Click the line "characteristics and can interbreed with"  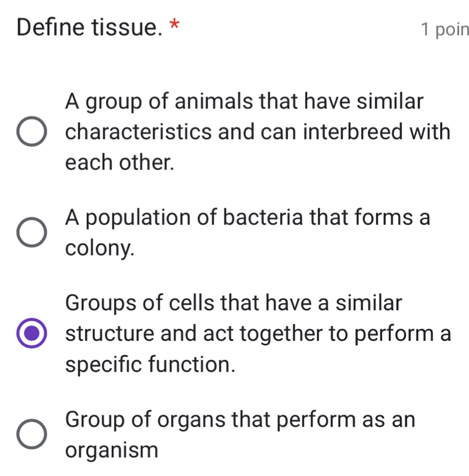pos(258,132)
